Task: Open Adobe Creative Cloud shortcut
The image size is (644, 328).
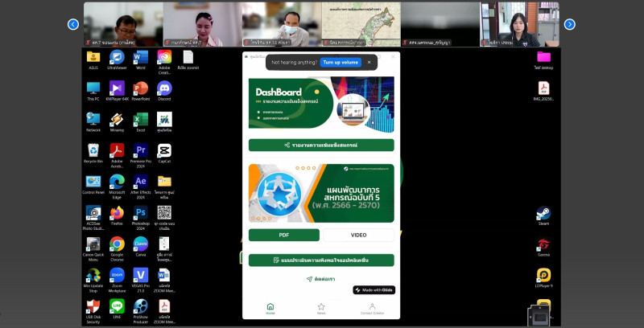Action: click(x=164, y=57)
